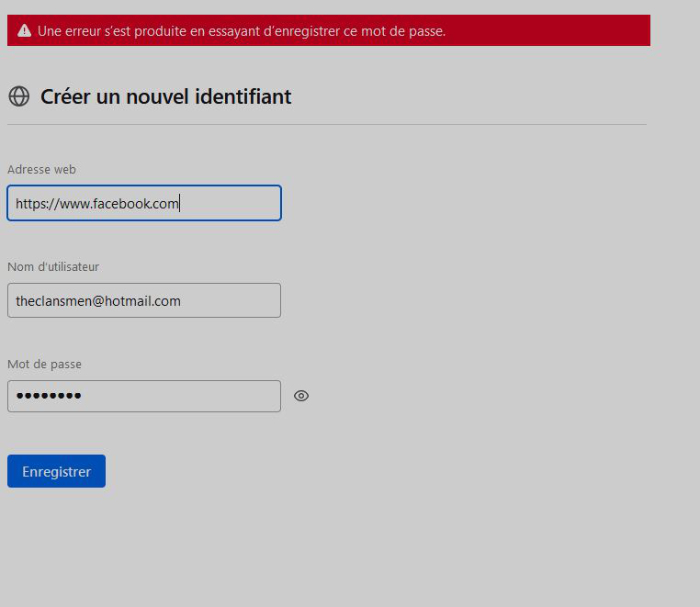This screenshot has width=700, height=607.
Task: Click the "Mot de passe" label
Action: click(x=45, y=365)
